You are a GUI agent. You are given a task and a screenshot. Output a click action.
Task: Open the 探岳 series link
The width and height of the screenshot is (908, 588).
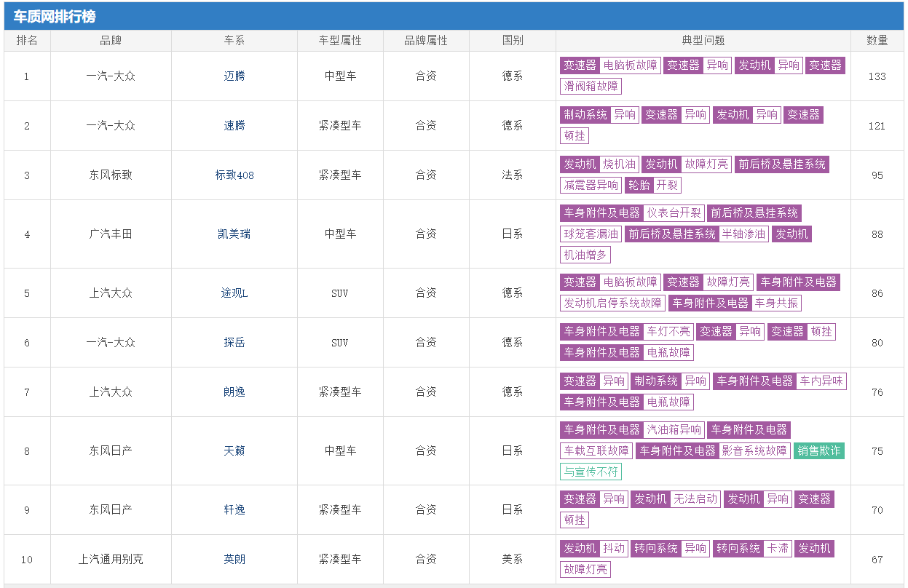point(234,343)
